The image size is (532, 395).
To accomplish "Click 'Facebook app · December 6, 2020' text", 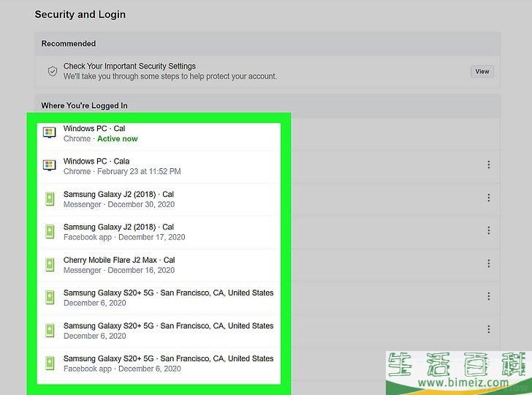I will coord(122,369).
